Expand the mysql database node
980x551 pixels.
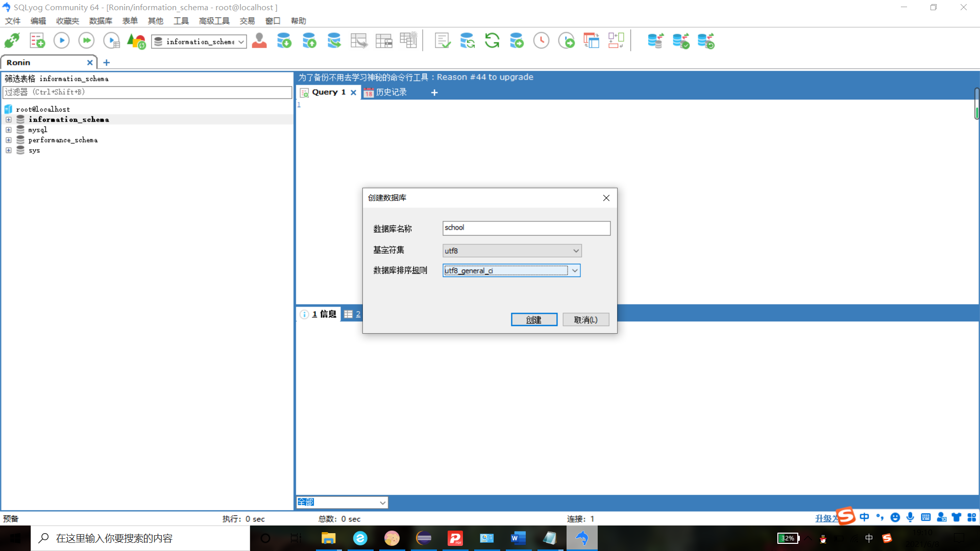pos(9,130)
